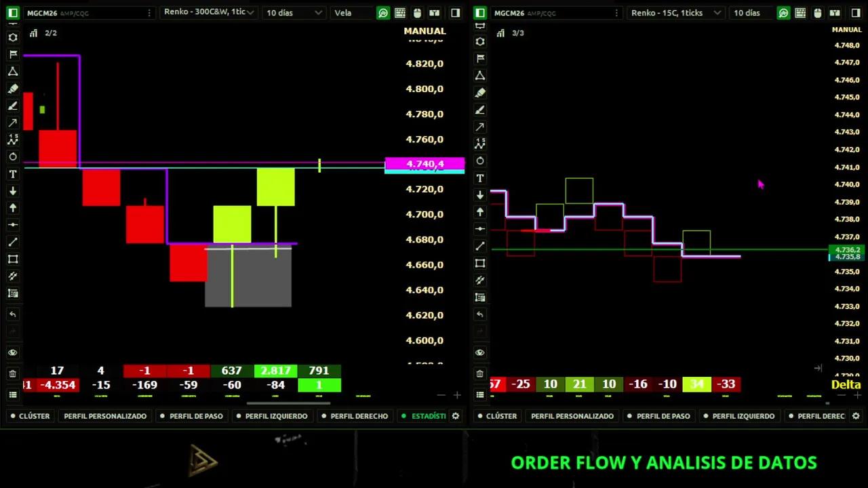Open the Vela chart type dropdown

(352, 13)
